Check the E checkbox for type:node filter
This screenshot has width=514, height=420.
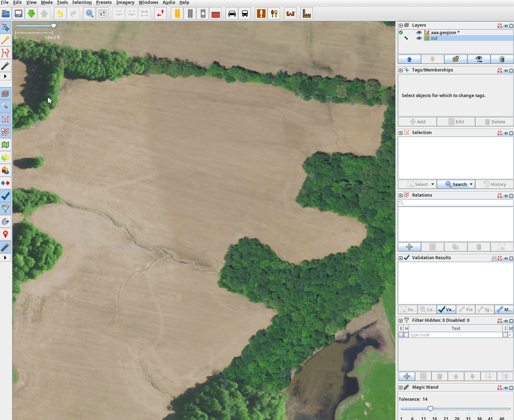click(x=401, y=335)
